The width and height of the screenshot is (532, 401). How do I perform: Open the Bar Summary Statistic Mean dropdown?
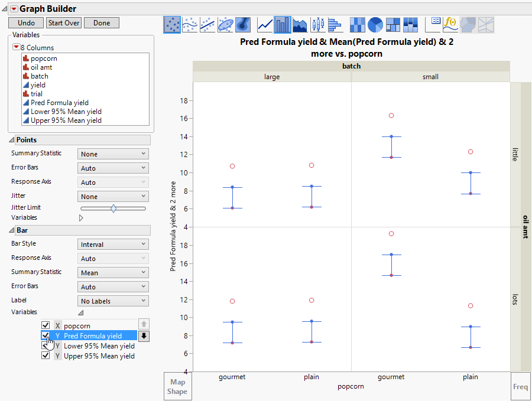113,273
